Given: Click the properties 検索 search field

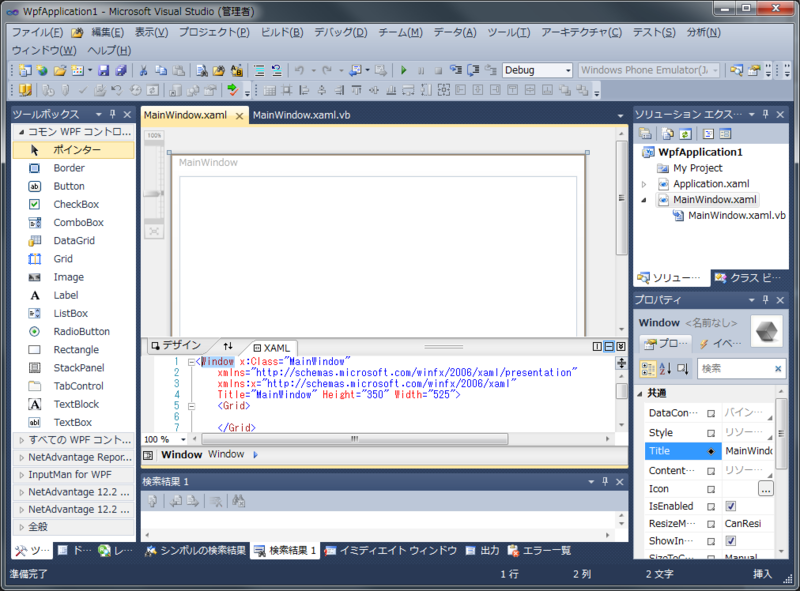Looking at the screenshot, I should click(735, 368).
